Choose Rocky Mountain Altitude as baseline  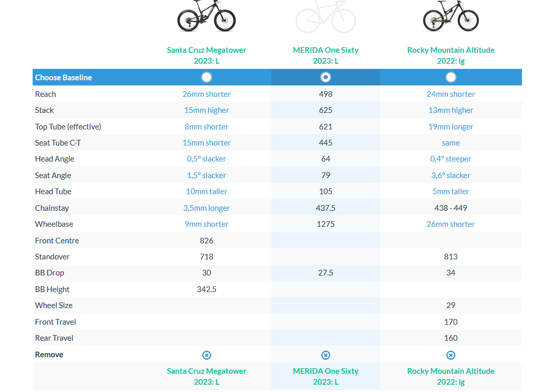coord(451,77)
